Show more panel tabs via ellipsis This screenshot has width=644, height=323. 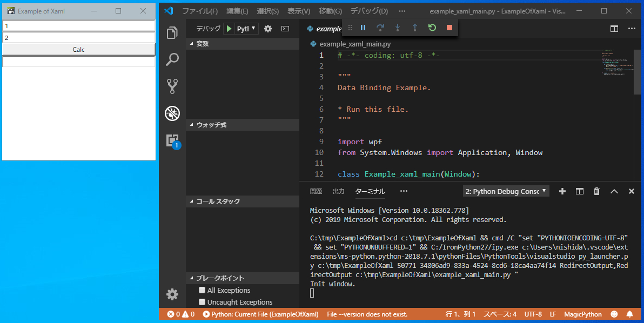click(404, 191)
